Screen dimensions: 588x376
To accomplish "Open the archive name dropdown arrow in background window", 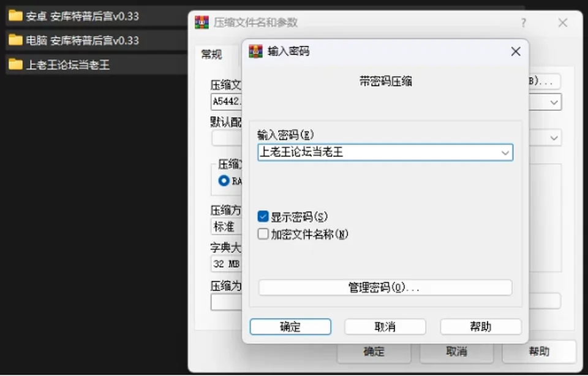I will coord(554,102).
